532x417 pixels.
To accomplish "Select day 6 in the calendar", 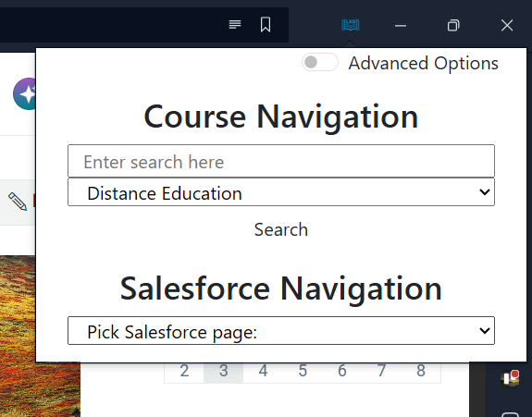I will [342, 372].
